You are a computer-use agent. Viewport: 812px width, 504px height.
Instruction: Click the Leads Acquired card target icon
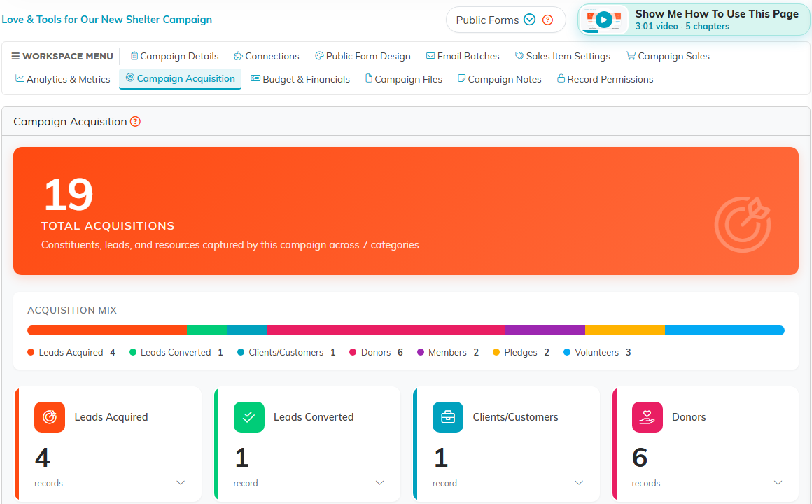pos(50,417)
